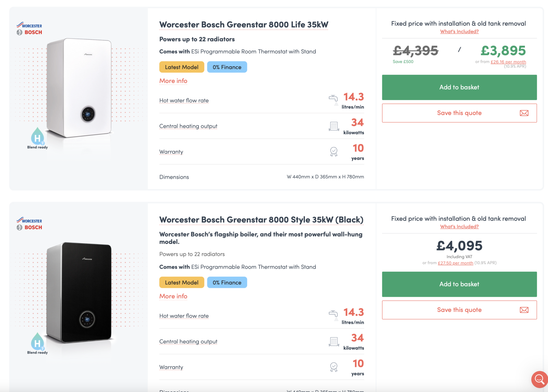Screen dimensions: 548x392
Task: Click envelope icon on second Save quote
Action: click(524, 310)
